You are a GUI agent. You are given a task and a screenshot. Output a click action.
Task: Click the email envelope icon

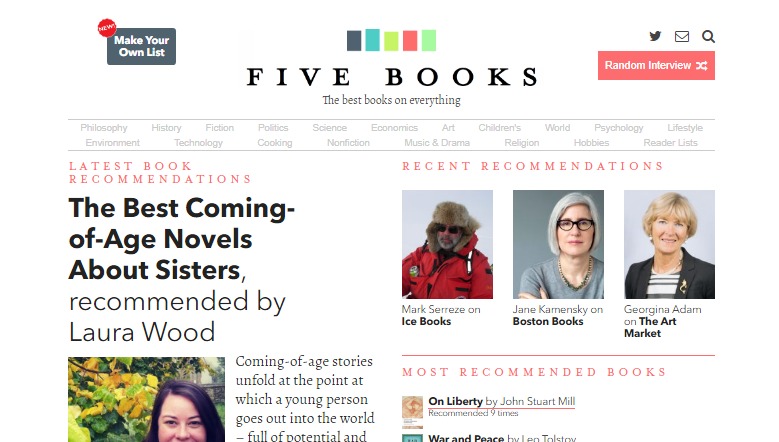(682, 36)
